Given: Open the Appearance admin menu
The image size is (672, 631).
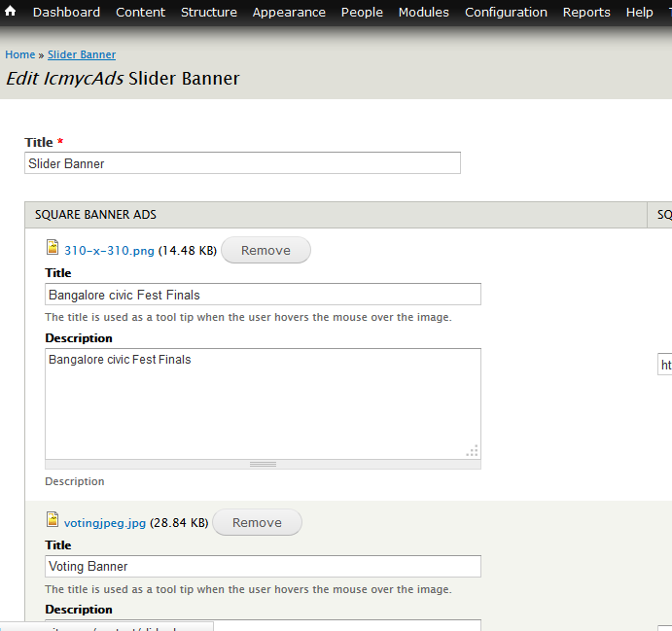Looking at the screenshot, I should coord(289,13).
